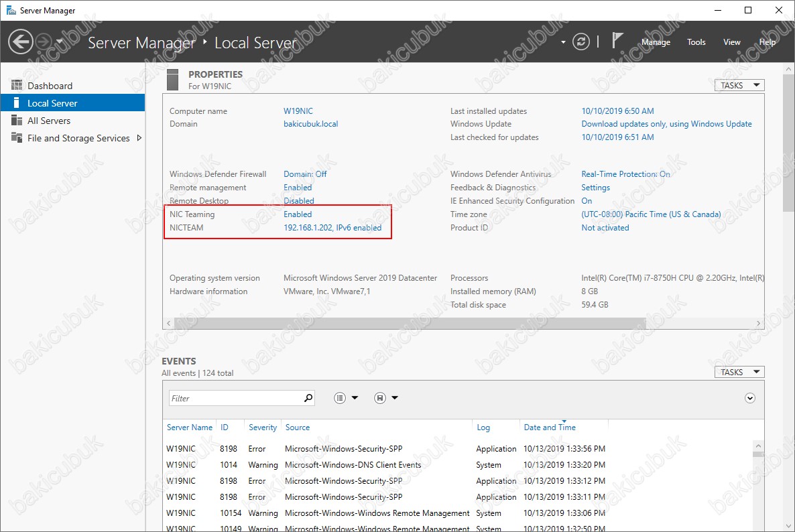Click Download updates only, using Windows Update
The width and height of the screenshot is (795, 532).
click(x=666, y=124)
